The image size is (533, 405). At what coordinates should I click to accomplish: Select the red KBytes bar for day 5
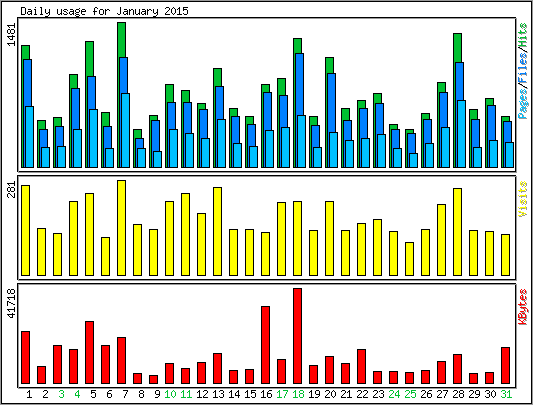coord(89,353)
